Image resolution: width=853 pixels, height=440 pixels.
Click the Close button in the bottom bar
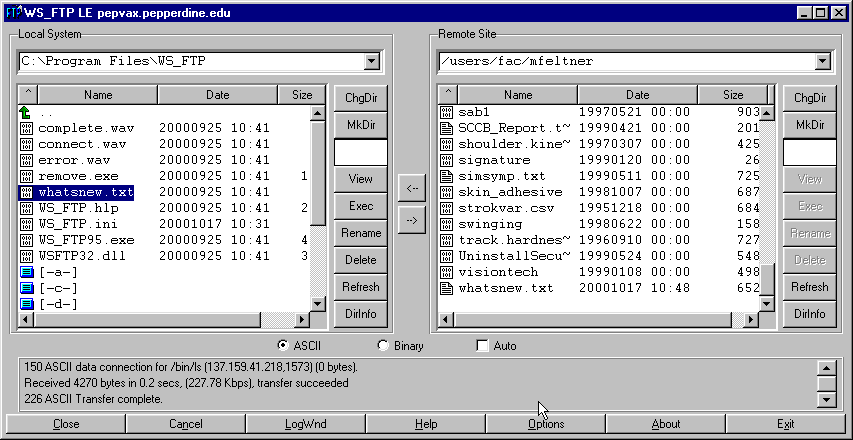pos(66,424)
